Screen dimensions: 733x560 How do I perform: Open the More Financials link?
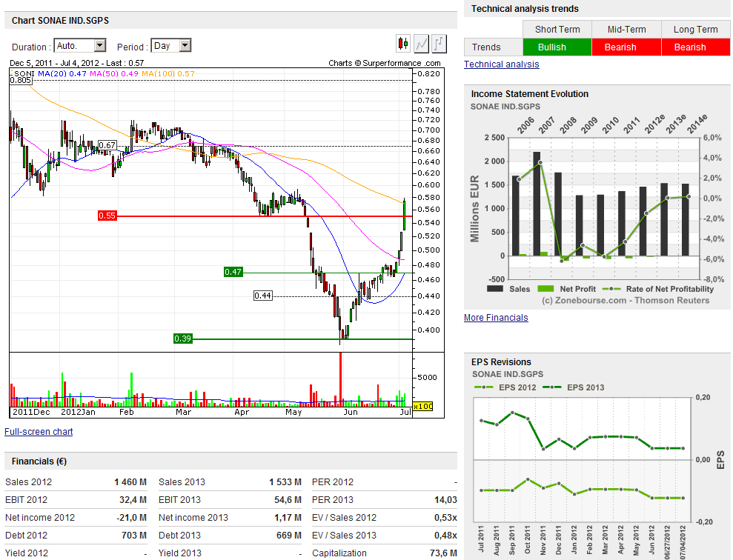pos(496,318)
